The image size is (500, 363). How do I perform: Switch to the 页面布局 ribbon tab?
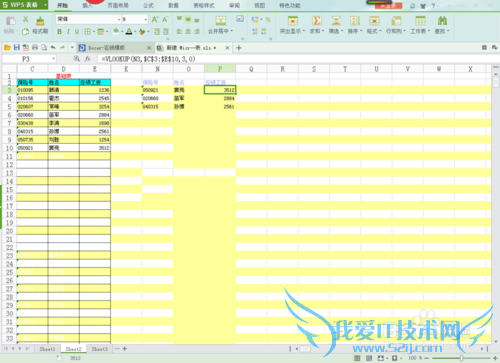click(x=118, y=5)
